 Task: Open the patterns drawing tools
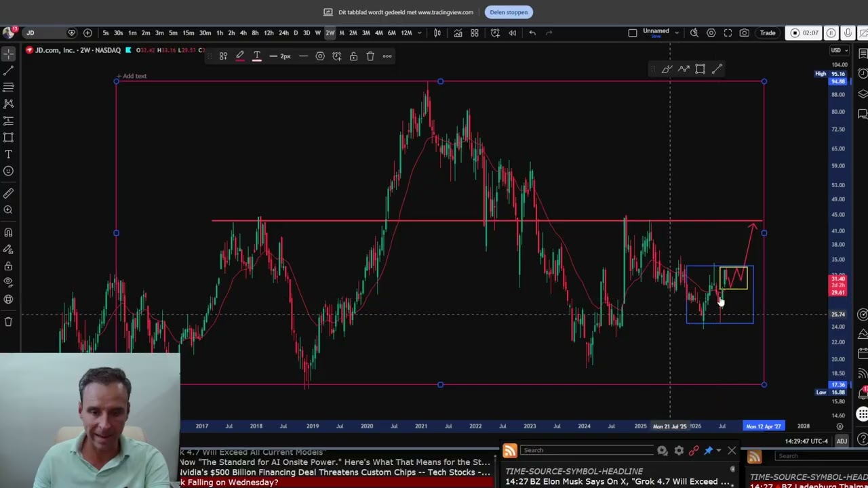pyautogui.click(x=8, y=104)
